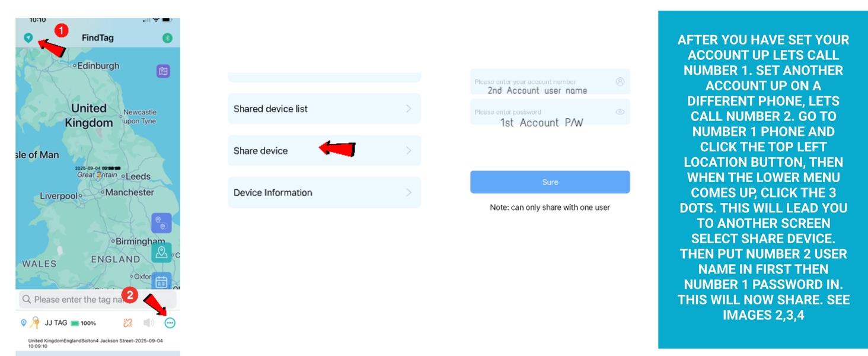Tap the speaker sound icon for JJ TAG
868x356 pixels.
pos(149,323)
